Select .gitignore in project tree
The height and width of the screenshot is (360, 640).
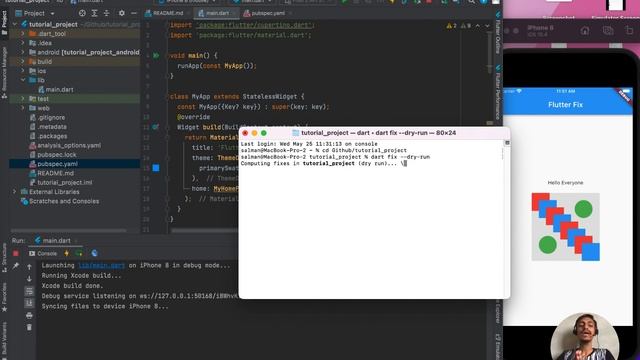[48, 118]
